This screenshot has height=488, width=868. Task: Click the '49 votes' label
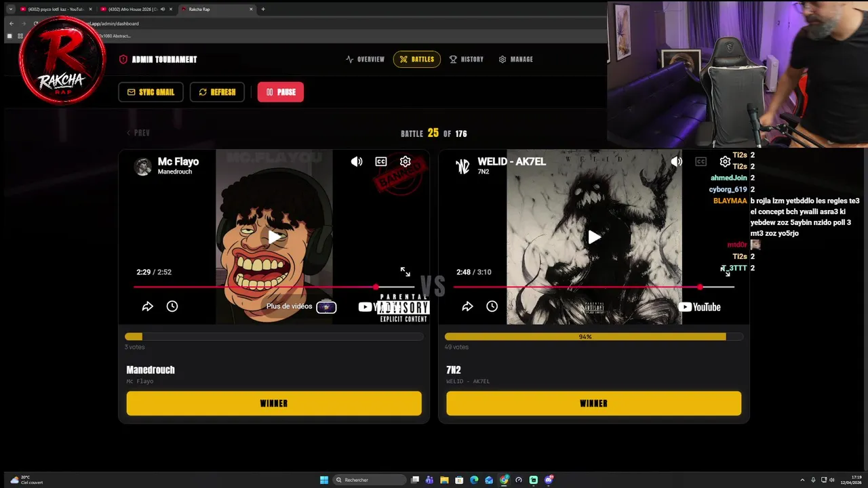(456, 347)
